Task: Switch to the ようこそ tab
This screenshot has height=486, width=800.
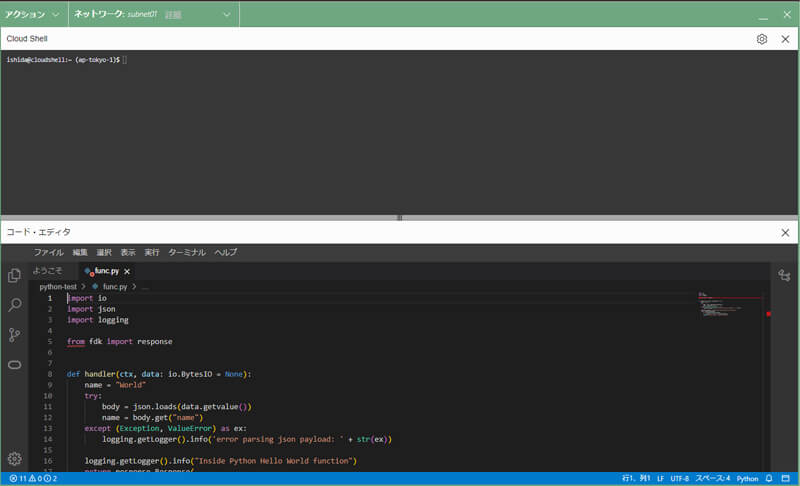Action: 47,271
